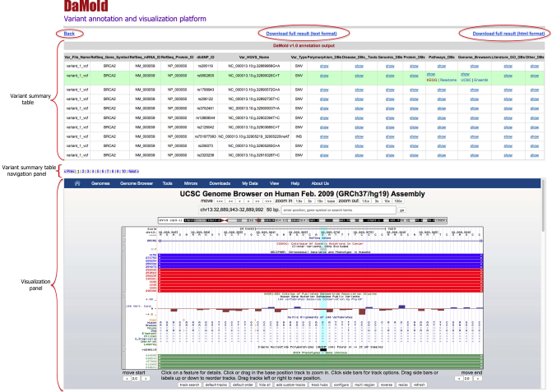Click the track search button
552x392 pixels.
click(x=189, y=385)
